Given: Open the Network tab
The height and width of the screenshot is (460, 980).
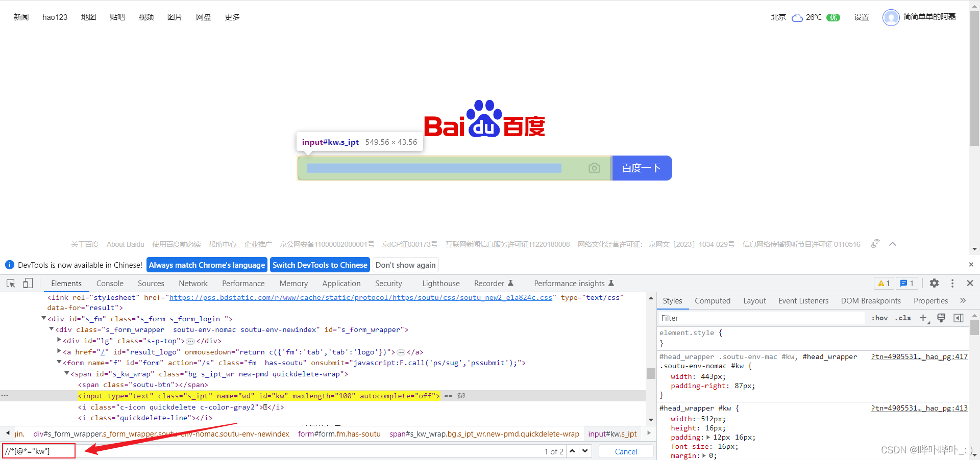Looking at the screenshot, I should 193,284.
